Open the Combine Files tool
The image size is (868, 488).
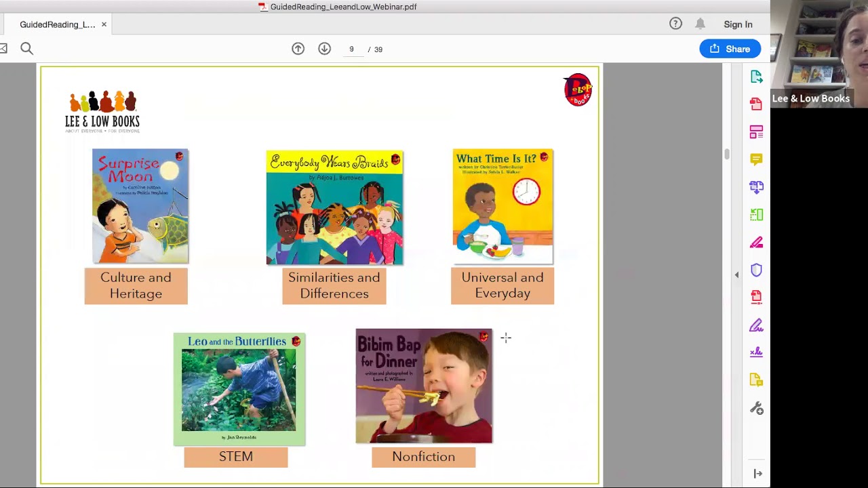click(756, 187)
